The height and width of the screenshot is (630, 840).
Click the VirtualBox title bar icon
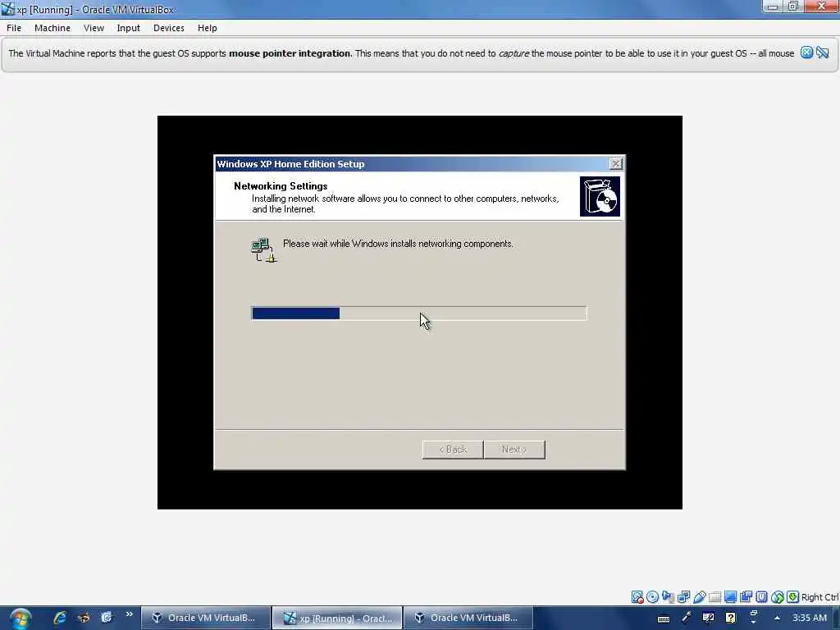7,9
